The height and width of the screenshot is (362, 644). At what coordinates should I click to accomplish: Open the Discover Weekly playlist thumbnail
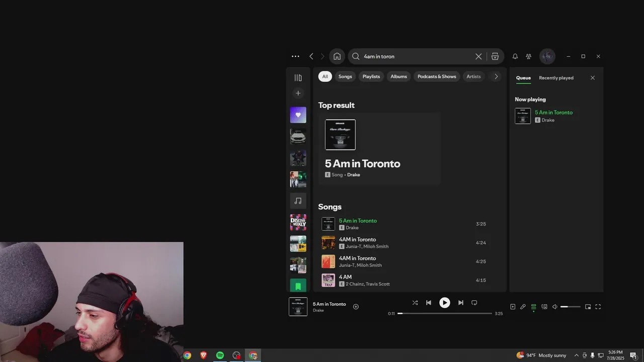click(298, 222)
